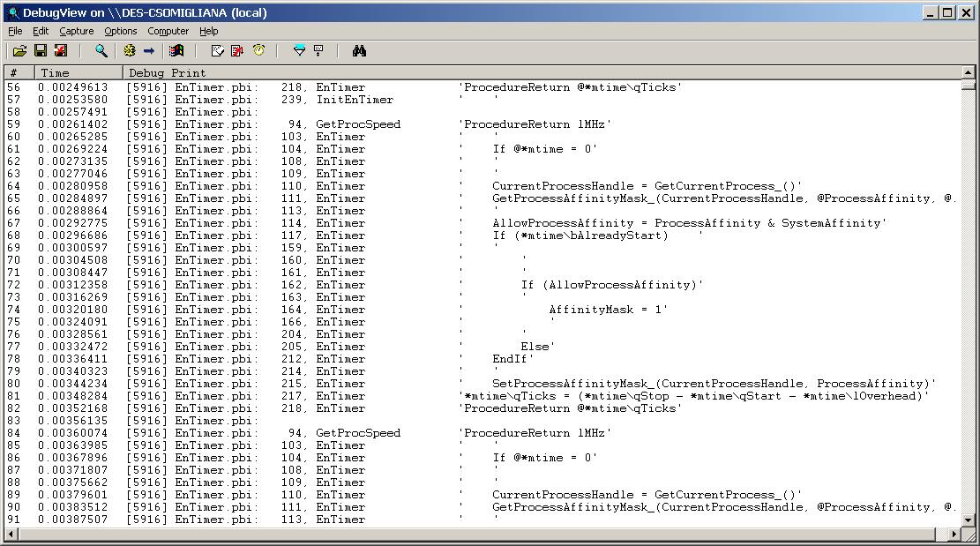Click the DebugView title bar app icon
Screen dimensions: 980x546
tap(13, 12)
